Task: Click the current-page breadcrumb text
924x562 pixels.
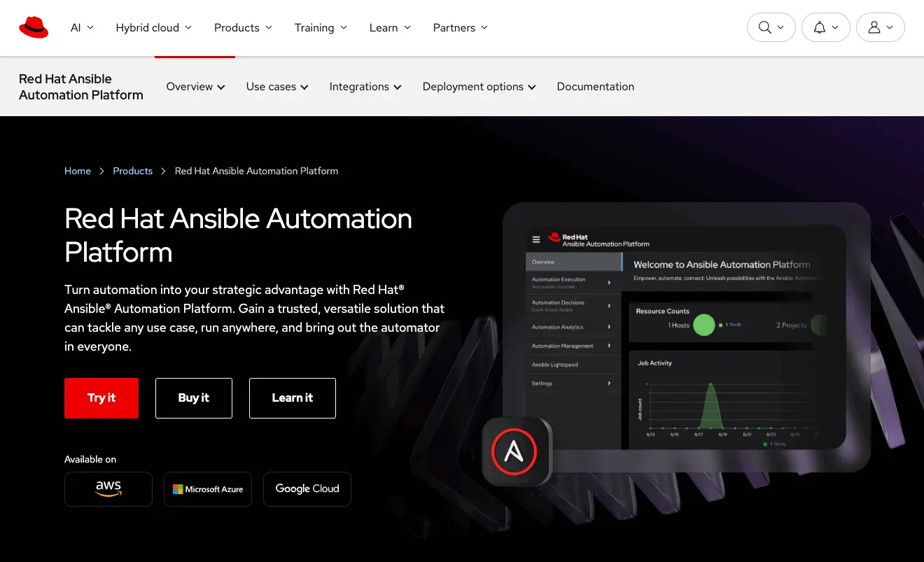Action: (256, 171)
